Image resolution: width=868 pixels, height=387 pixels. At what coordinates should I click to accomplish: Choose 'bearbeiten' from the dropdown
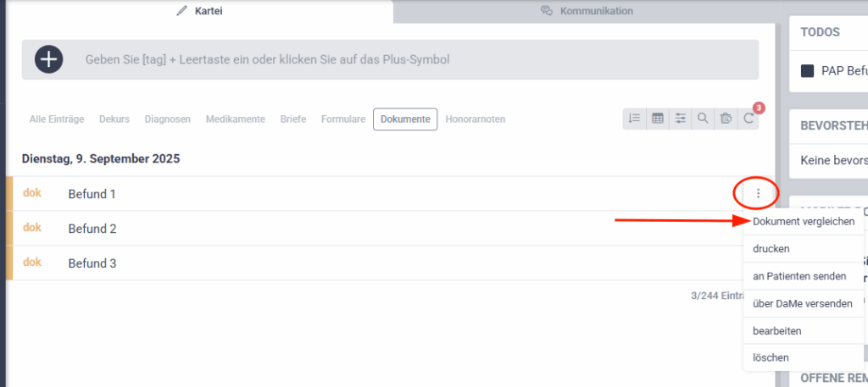[776, 330]
